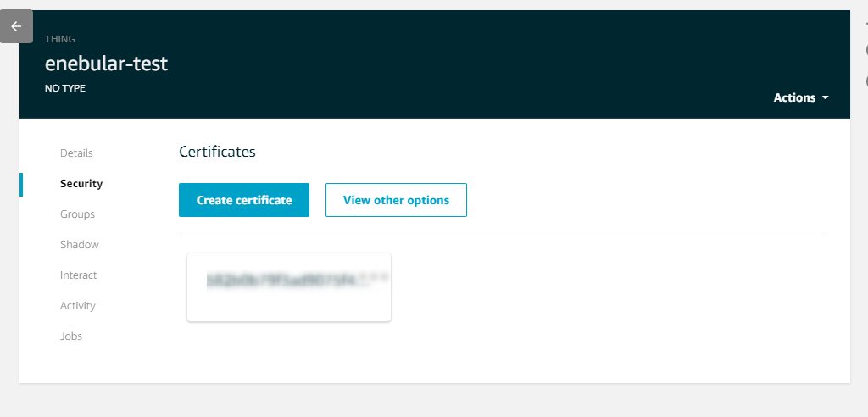Click the second partial icon at right edge
This screenshot has height=417, width=868.
point(866,51)
